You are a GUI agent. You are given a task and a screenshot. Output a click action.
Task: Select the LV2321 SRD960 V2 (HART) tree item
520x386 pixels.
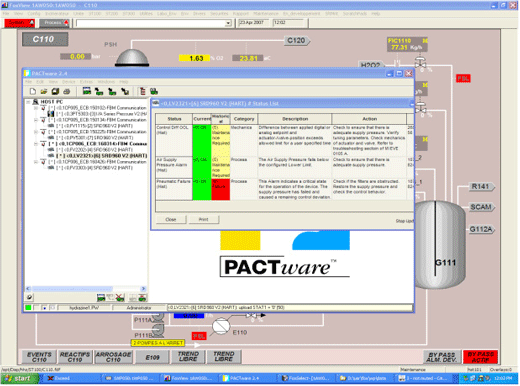(101, 156)
